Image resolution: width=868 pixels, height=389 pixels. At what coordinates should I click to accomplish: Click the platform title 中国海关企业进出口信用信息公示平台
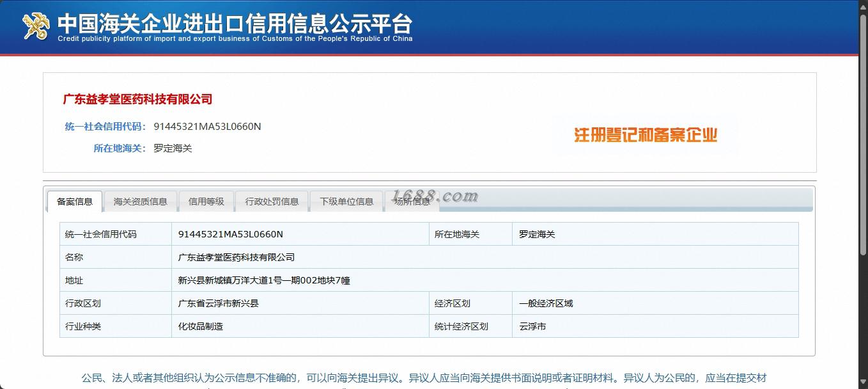235,23
